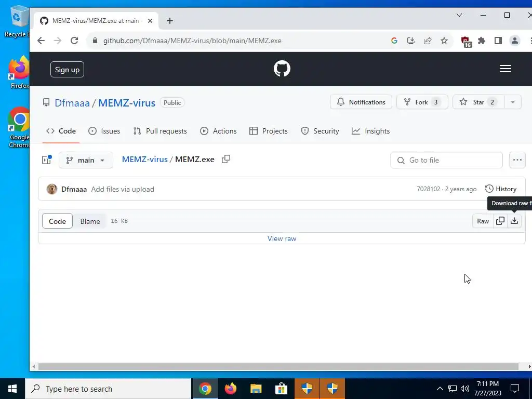
Task: Download the raw MEMZ.exe file
Action: click(514, 221)
